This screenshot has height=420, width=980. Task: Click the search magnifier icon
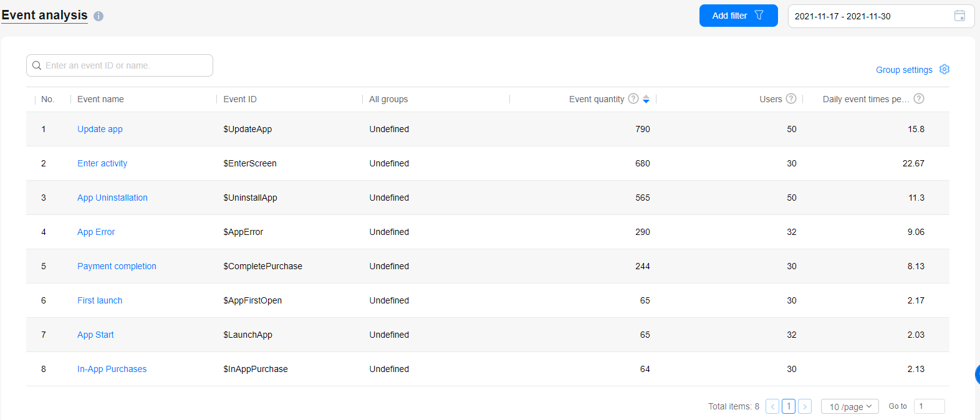tap(37, 65)
